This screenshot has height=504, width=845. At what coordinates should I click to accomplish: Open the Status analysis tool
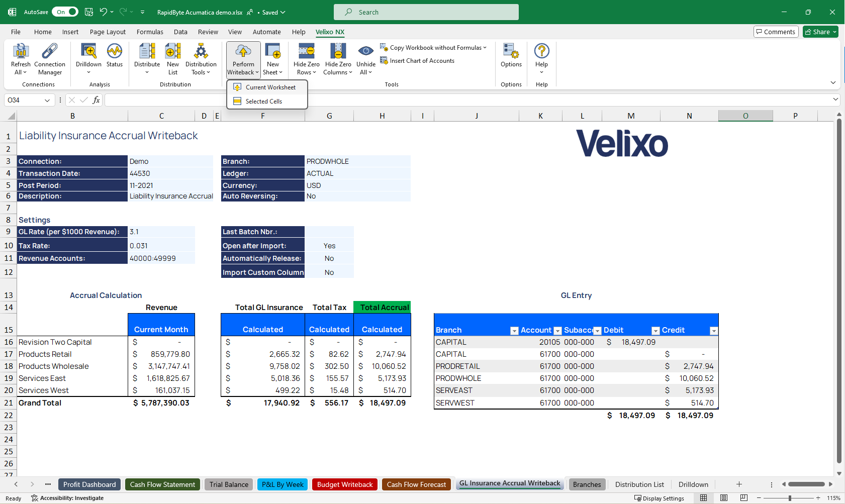click(115, 55)
